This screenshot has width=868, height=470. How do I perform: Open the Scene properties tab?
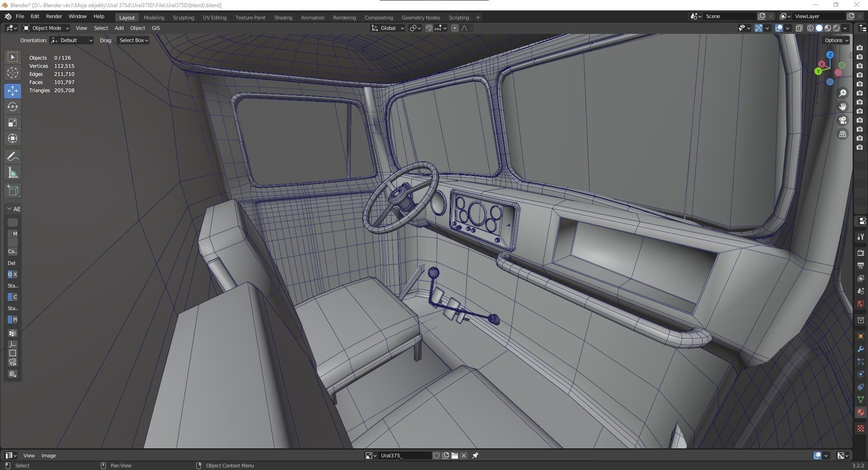[x=860, y=291]
